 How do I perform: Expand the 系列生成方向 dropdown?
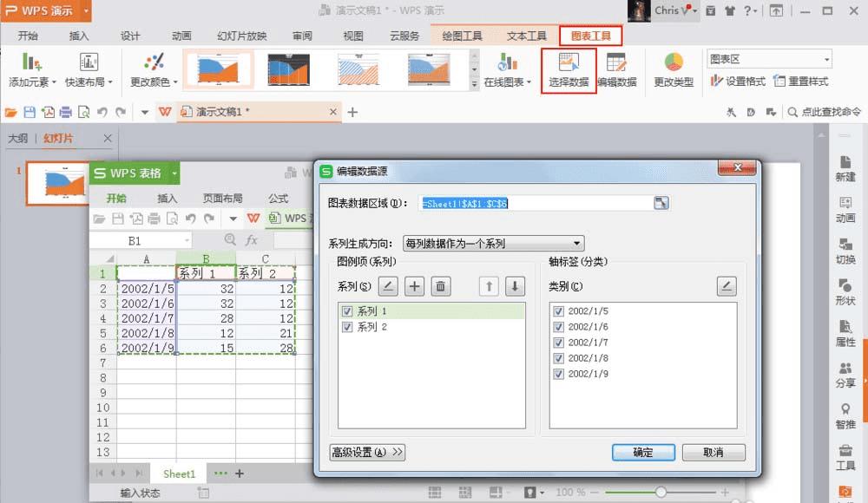(x=493, y=243)
